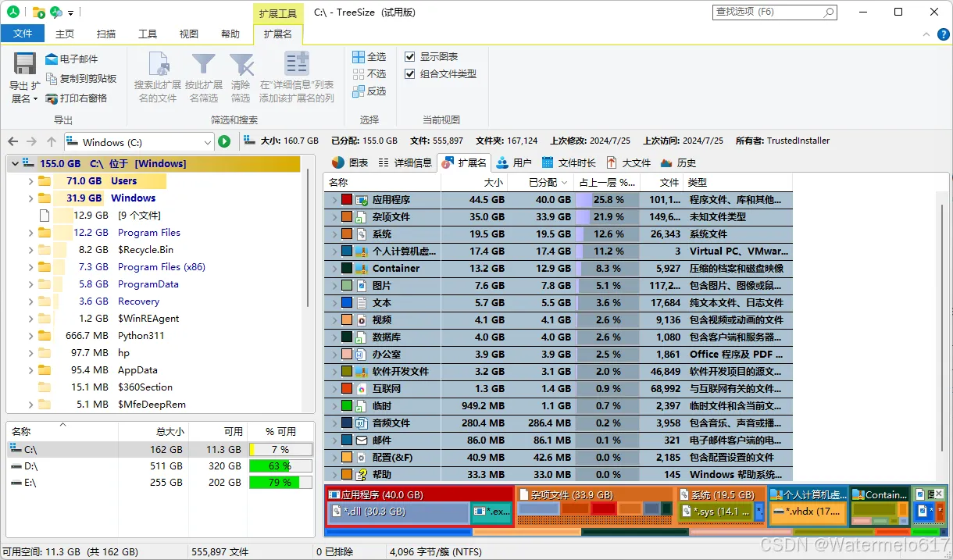953x560 pixels.
Task: Click the *.dll (30.3 GB) treemap block
Action: tap(398, 512)
